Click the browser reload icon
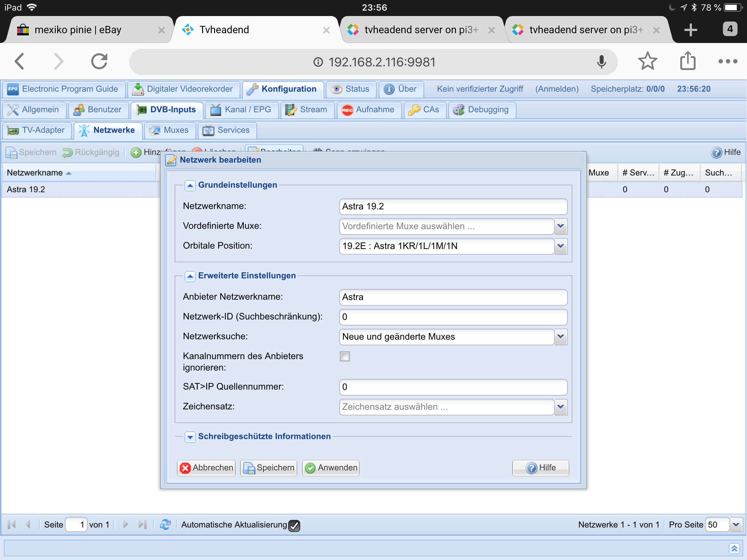The height and width of the screenshot is (560, 747). 99,61
